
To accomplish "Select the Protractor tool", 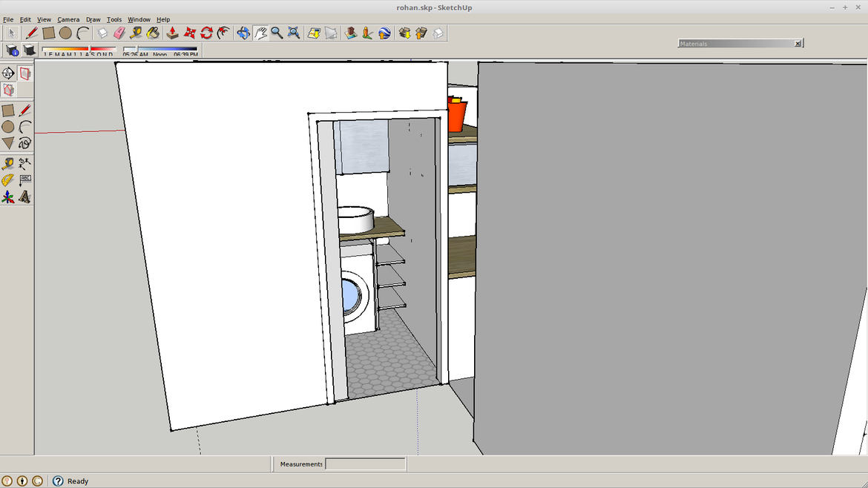I will click(x=9, y=179).
